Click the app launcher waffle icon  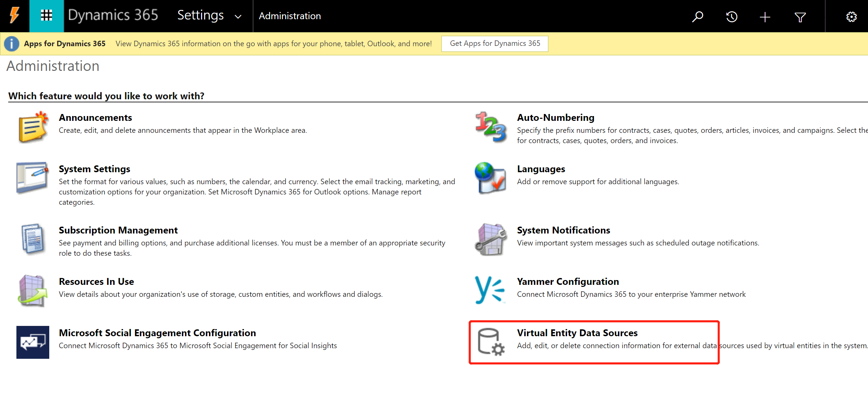click(46, 15)
